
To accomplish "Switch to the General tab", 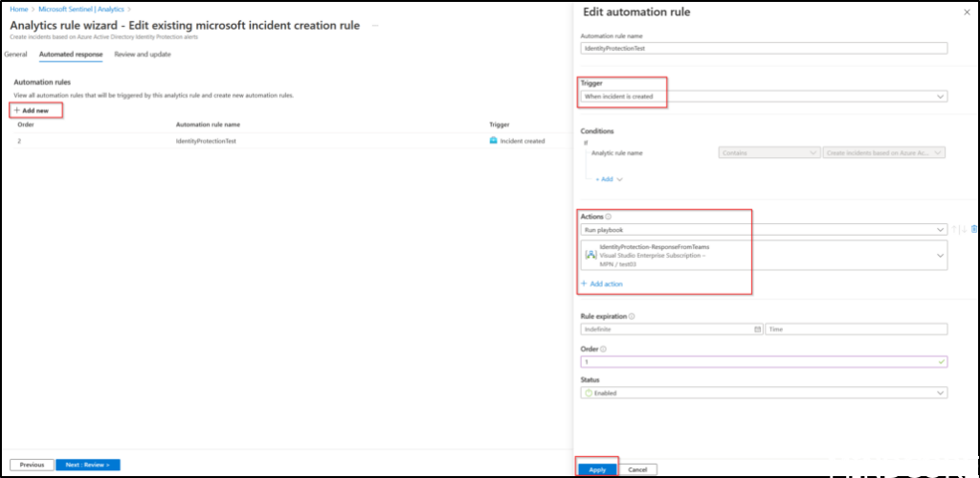I will coord(15,55).
